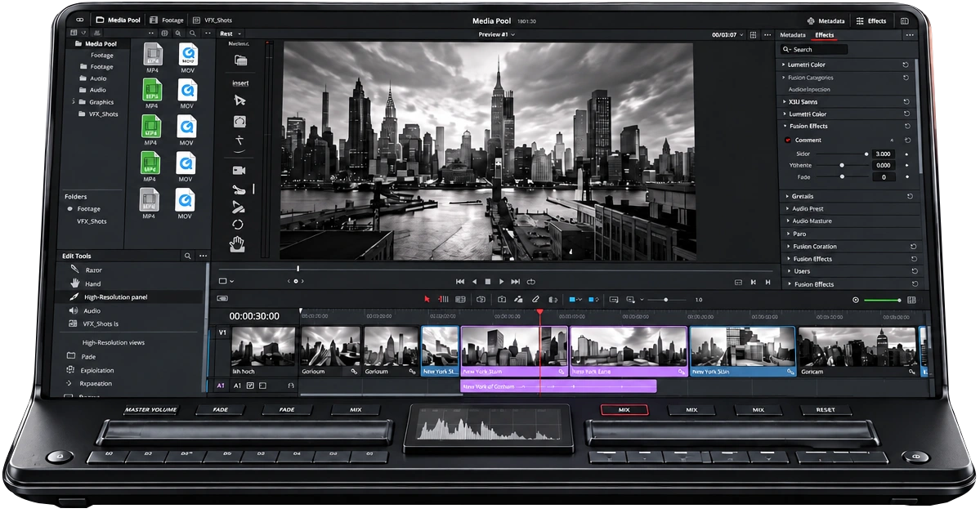Select the Footage radio option under Folders
The height and width of the screenshot is (513, 980).
tap(70, 208)
